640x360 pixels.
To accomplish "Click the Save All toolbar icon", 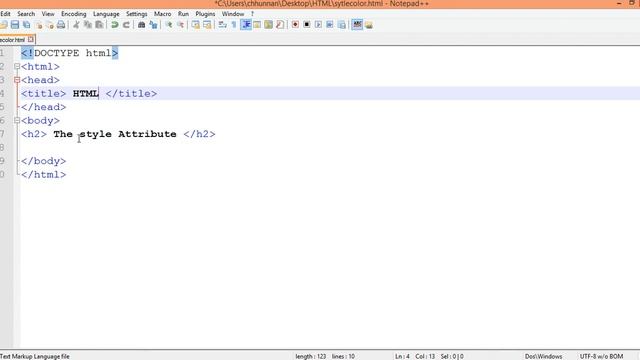I will (x=27, y=25).
